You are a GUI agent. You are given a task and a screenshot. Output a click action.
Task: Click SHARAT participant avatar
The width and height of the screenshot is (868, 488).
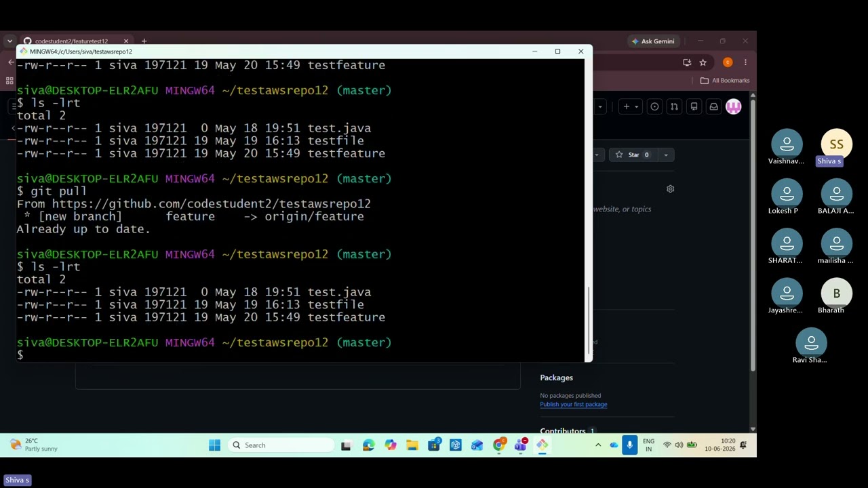click(787, 244)
